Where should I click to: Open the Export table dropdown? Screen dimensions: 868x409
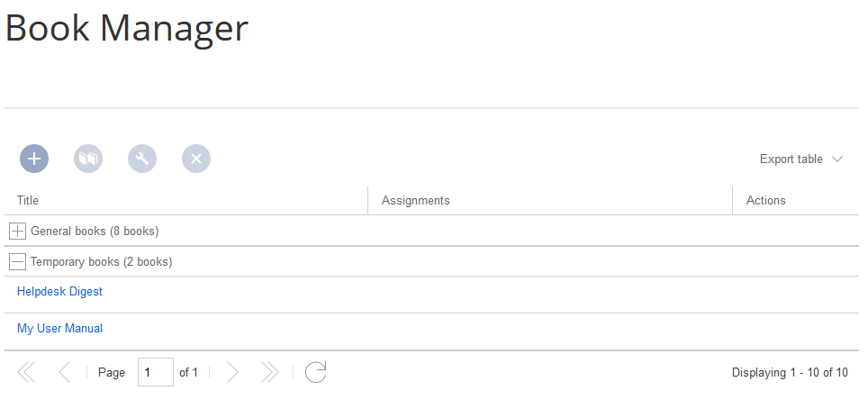pos(800,159)
